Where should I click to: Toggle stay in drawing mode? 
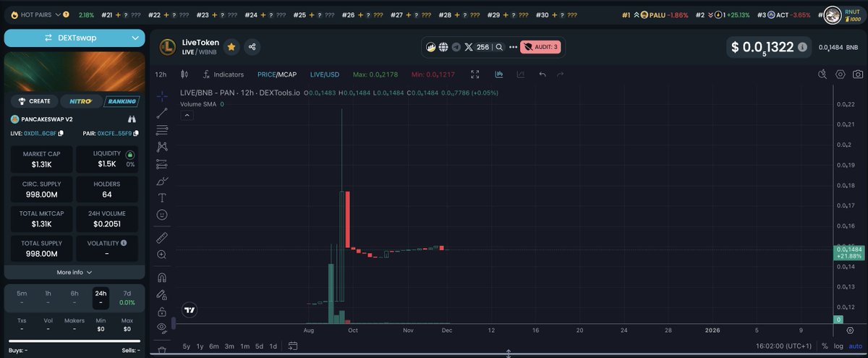point(162,294)
